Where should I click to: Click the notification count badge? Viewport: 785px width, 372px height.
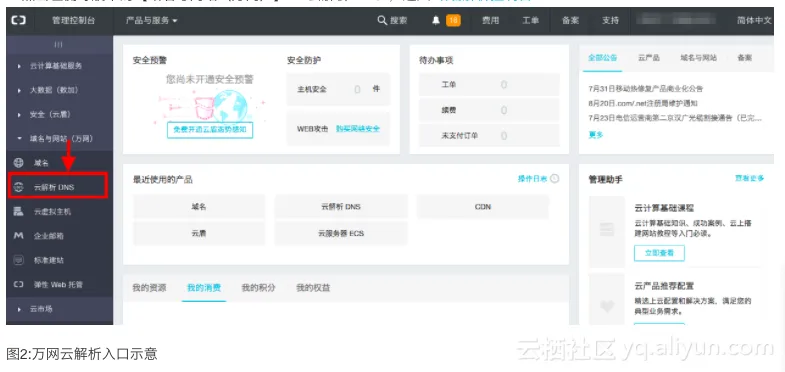(x=454, y=21)
